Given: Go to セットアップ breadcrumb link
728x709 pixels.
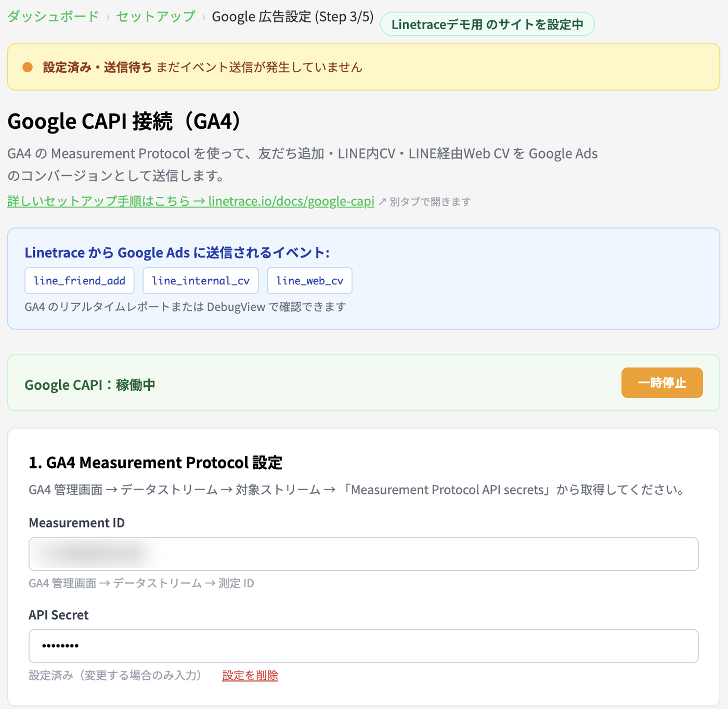Looking at the screenshot, I should [155, 17].
